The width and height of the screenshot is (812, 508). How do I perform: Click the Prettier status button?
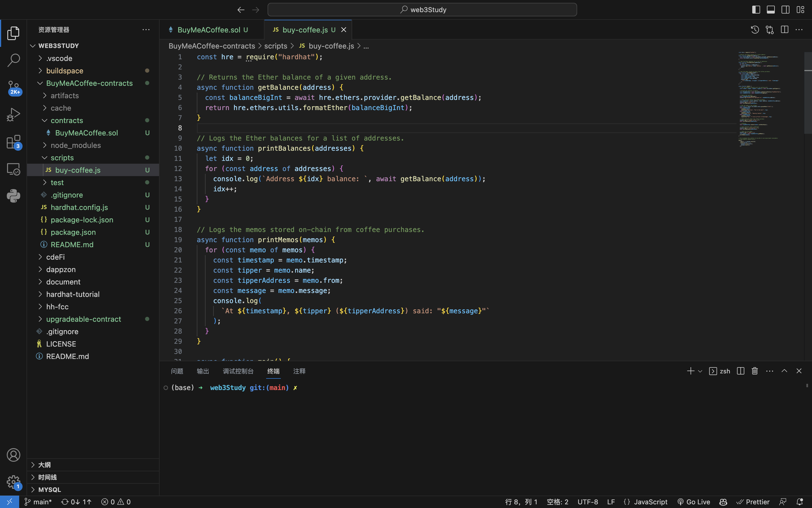753,502
